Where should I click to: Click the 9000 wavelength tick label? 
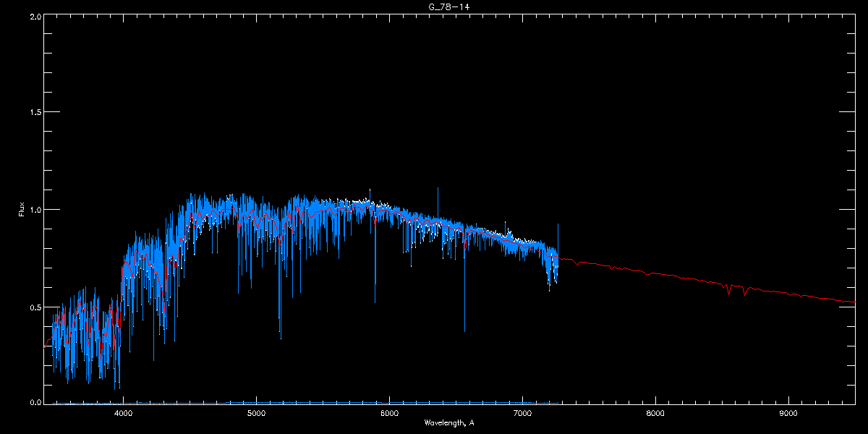click(x=788, y=413)
